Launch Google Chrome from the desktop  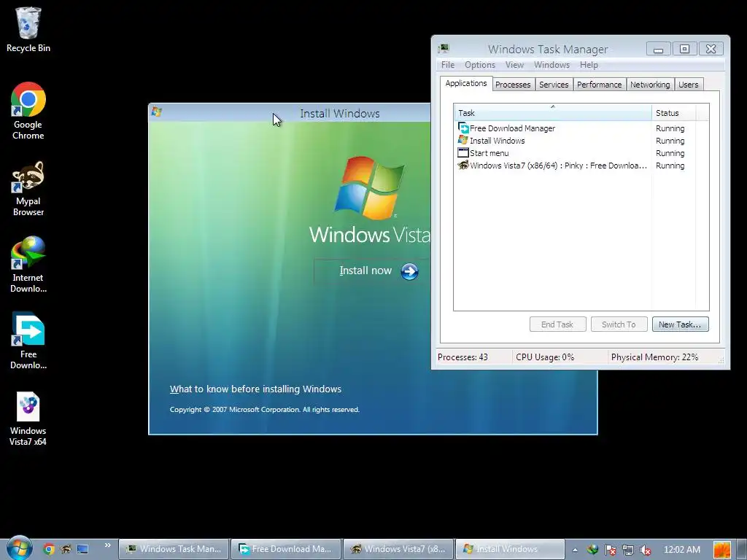pos(28,111)
